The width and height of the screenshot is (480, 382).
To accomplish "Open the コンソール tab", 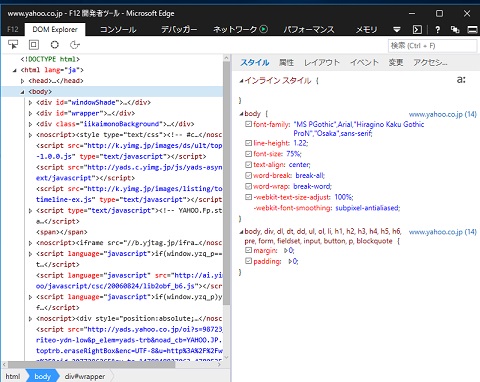I will point(118,30).
